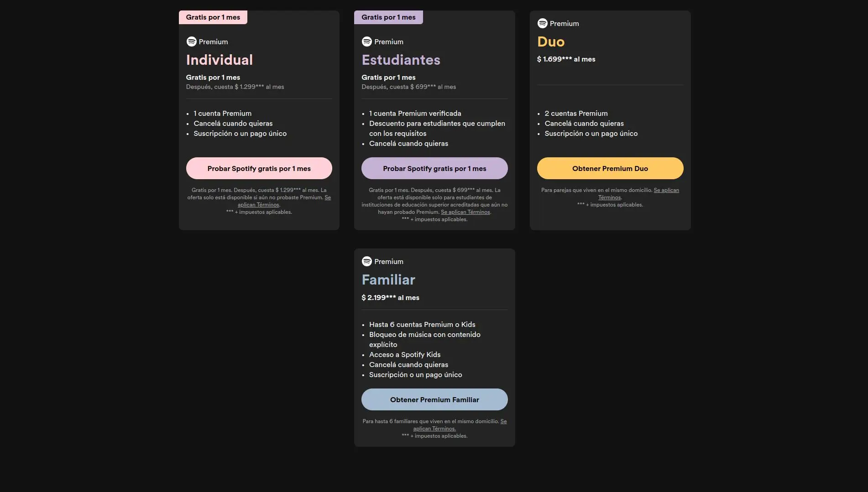Screen dimensions: 868x492
Task: Click the Spotify logo on Individual plan card
Action: tap(191, 41)
